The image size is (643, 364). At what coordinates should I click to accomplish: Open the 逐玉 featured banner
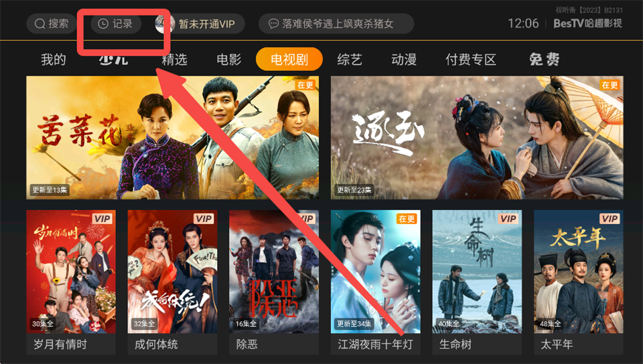coord(477,138)
